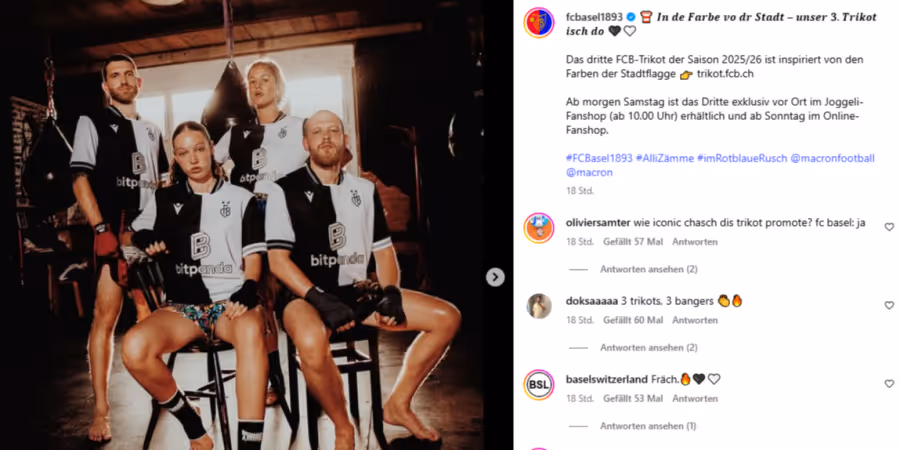Reply to doksaaaaa's comment via Antworten

click(695, 320)
